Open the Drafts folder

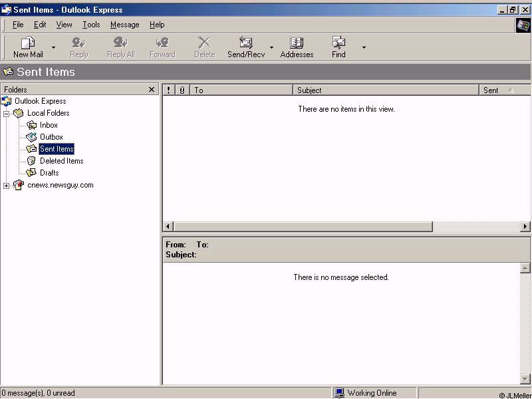(x=49, y=173)
